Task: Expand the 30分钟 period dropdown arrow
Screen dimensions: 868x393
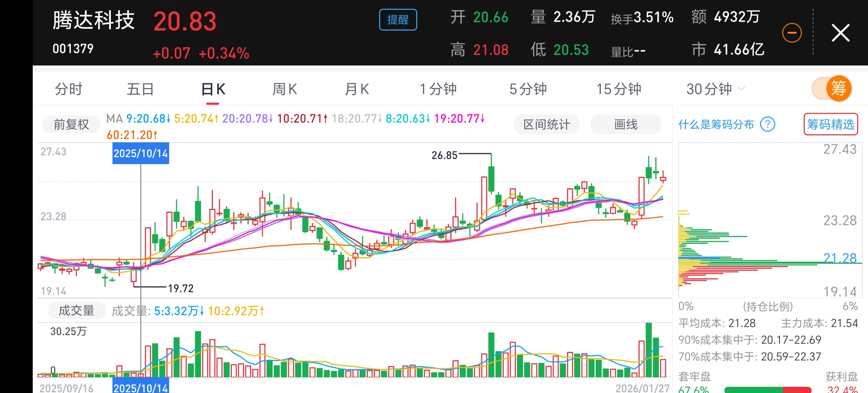Action: (x=741, y=89)
